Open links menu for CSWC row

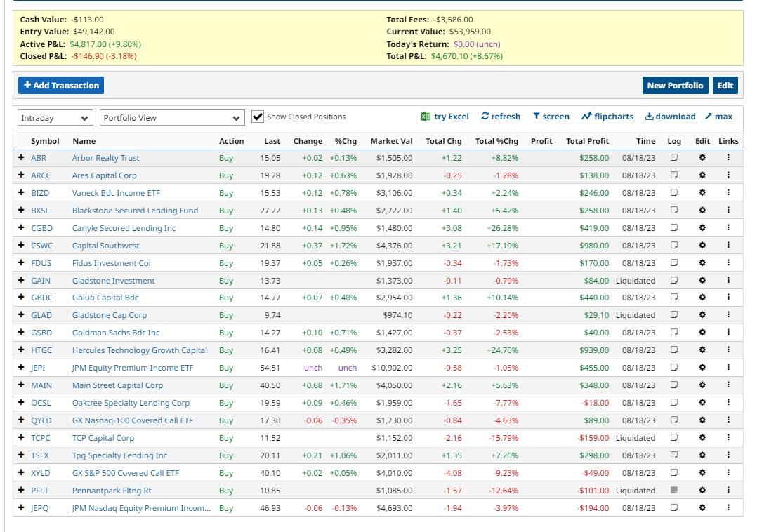[x=728, y=245]
